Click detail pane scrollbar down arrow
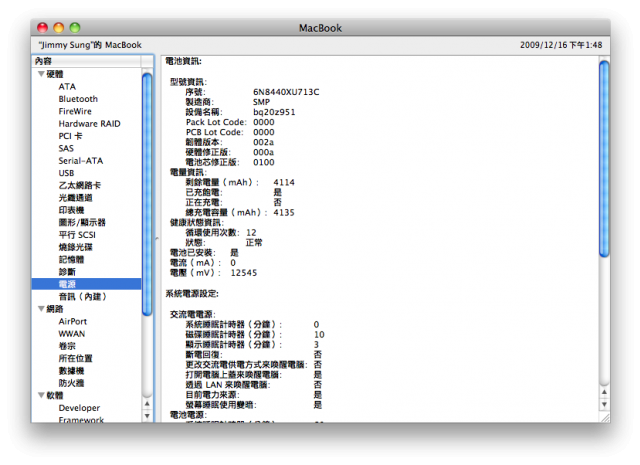This screenshot has width=640, height=465. 604,404
